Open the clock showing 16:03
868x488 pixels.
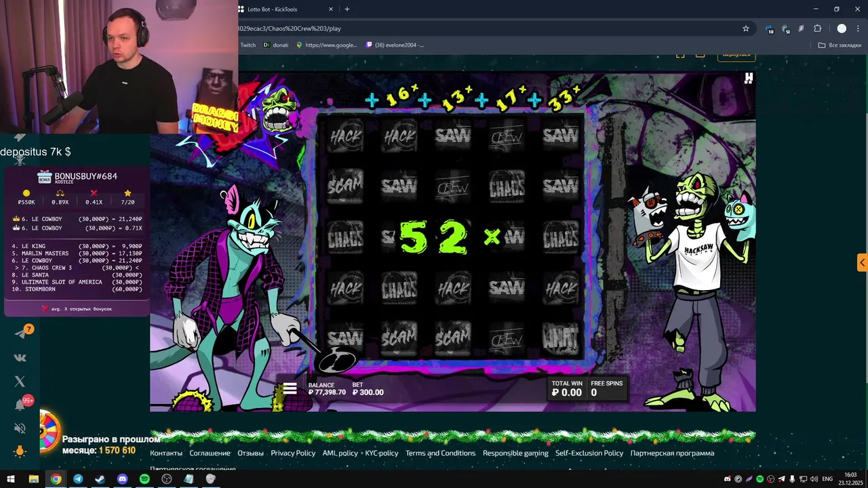point(850,479)
